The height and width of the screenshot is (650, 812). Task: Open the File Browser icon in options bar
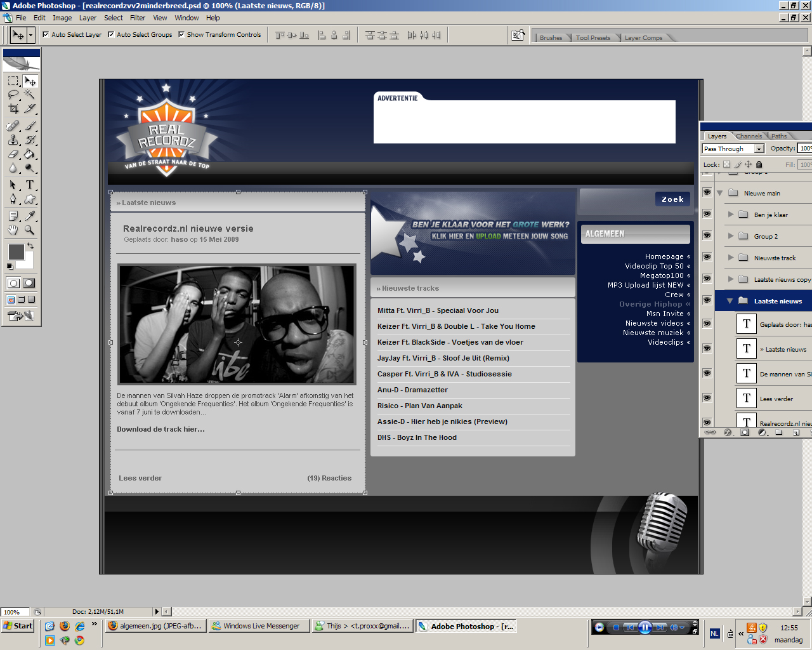(518, 35)
